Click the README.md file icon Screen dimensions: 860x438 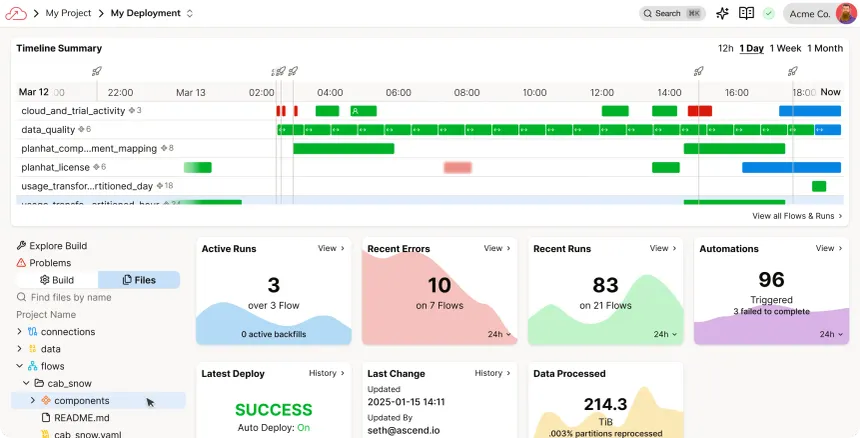46,418
